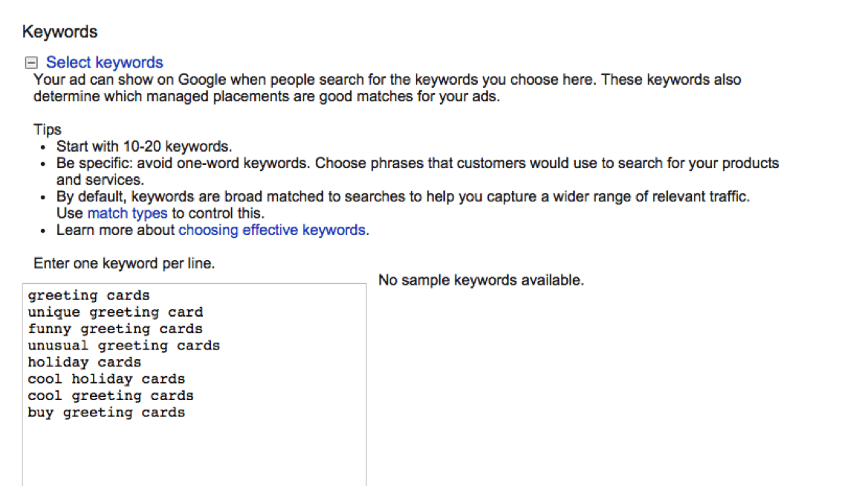Place cursor on first line "greeting cards"

pos(89,296)
